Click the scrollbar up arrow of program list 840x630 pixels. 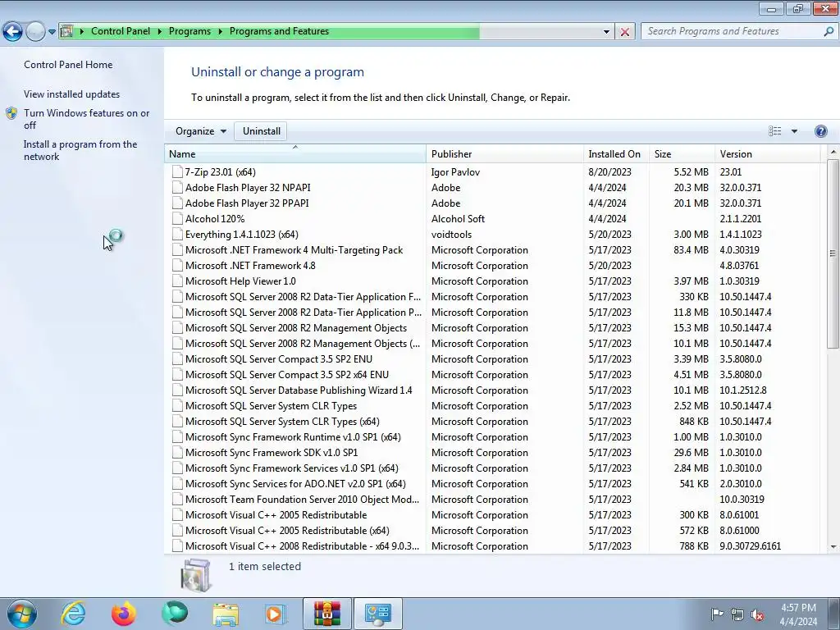833,152
